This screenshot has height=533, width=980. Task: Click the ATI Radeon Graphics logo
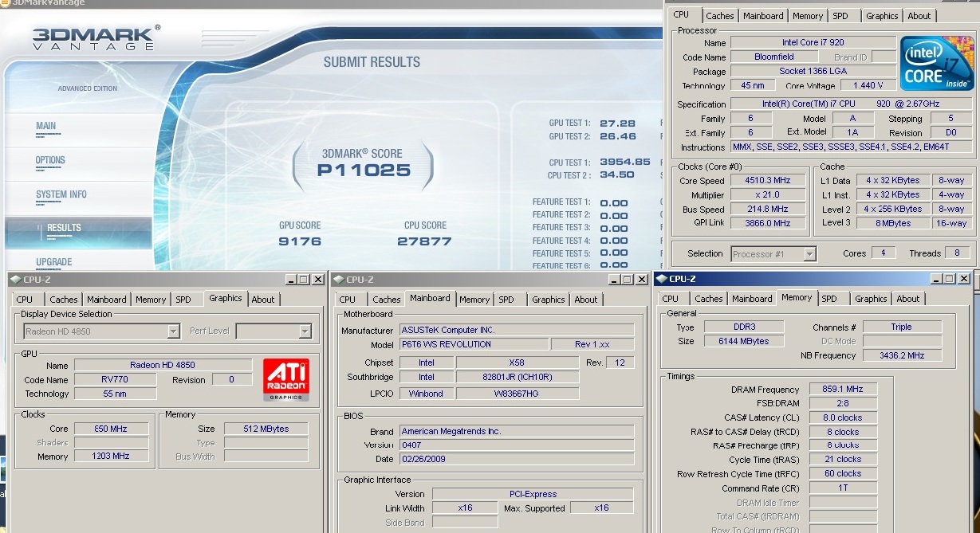click(x=285, y=378)
